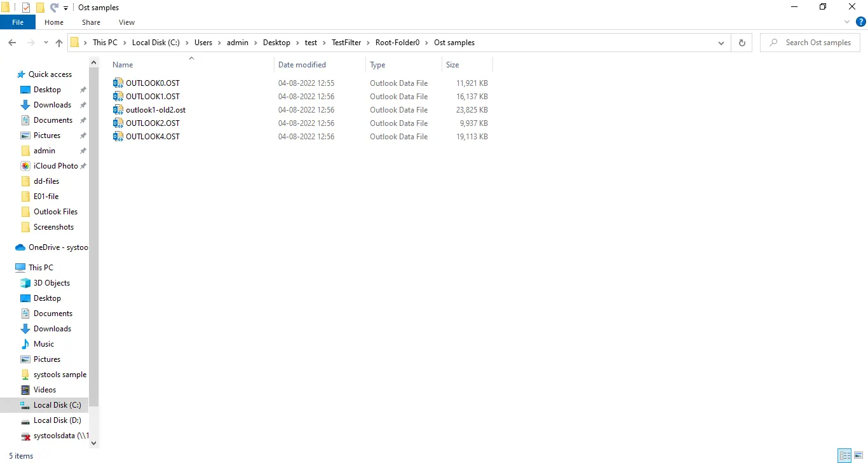Viewport: 868px width, 463px height.
Task: Open the E01-file folder in sidebar
Action: [x=46, y=197]
